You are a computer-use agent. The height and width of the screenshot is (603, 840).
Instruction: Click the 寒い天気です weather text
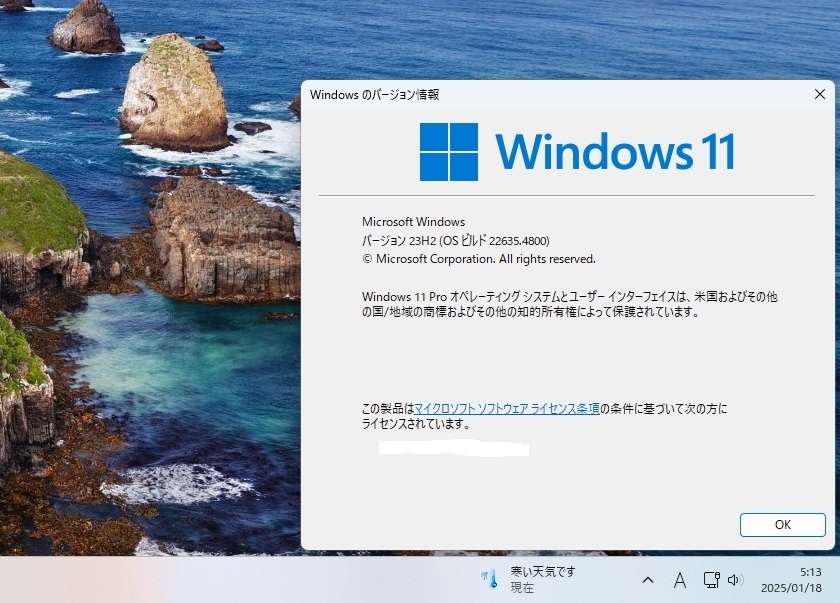[543, 571]
